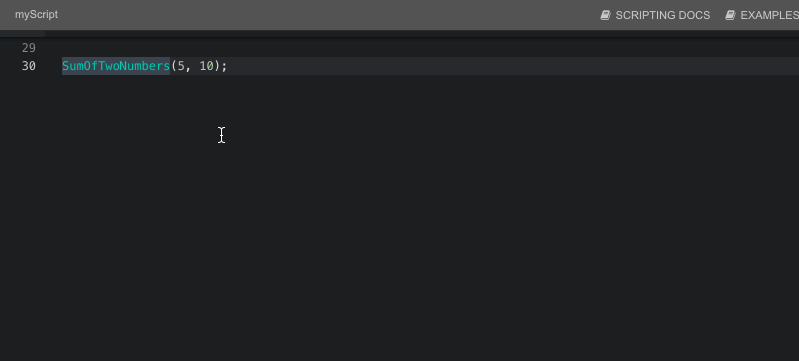This screenshot has width=799, height=361.
Task: Click line number 30 in the gutter
Action: (29, 66)
